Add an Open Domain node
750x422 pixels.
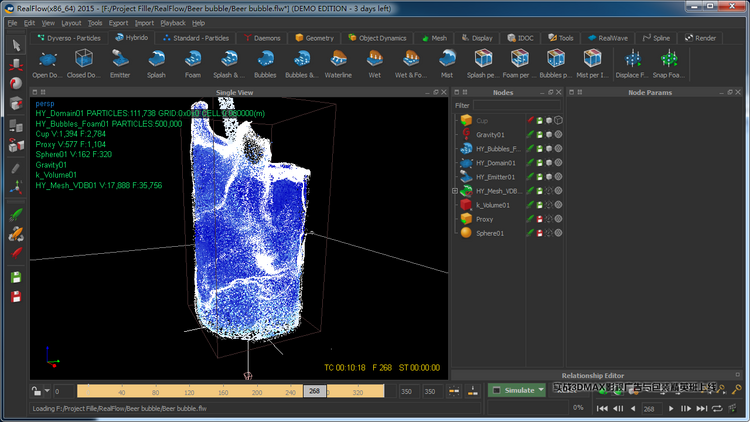click(47, 64)
